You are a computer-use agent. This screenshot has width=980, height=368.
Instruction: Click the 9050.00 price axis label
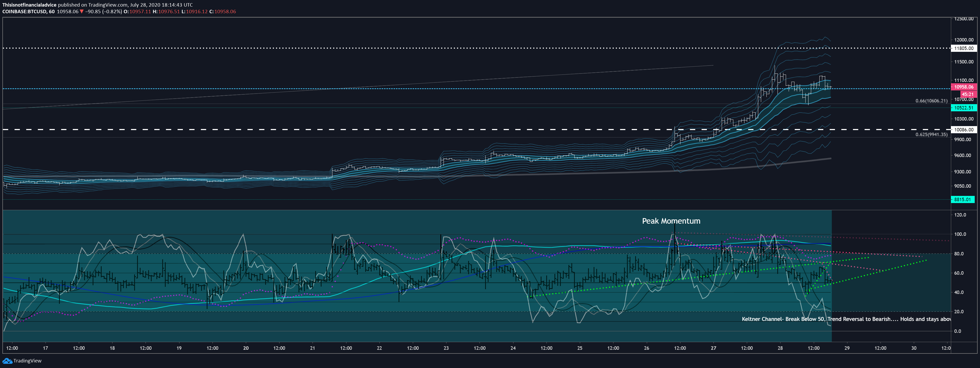click(x=963, y=186)
